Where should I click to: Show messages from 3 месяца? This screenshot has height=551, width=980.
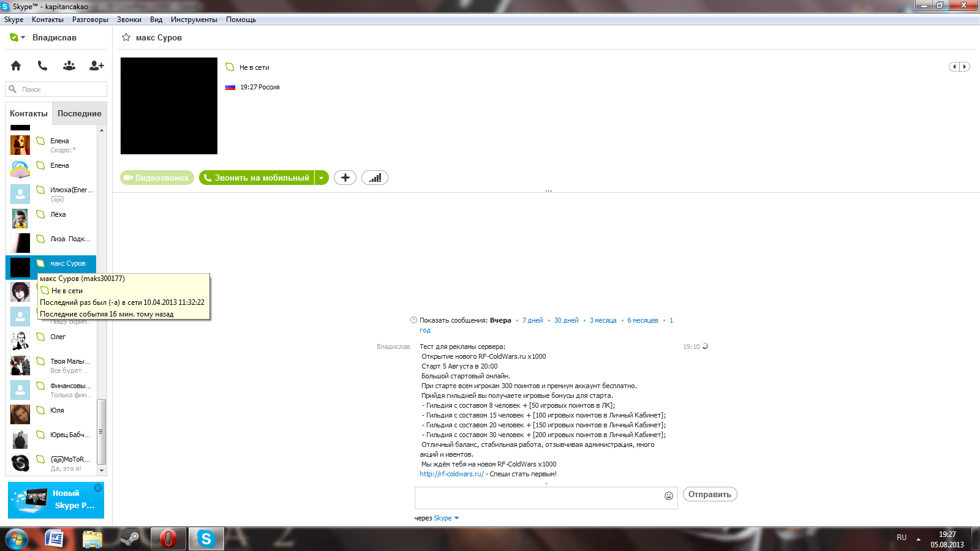pos(603,320)
